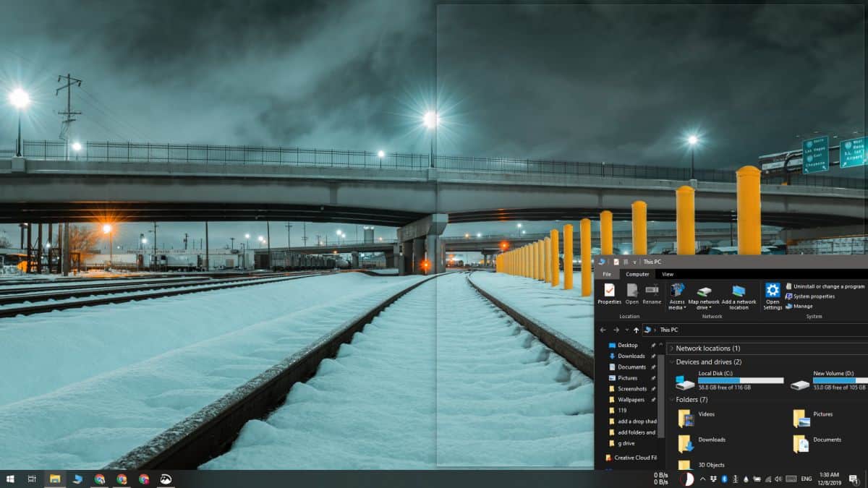Viewport: 868px width, 488px height.
Task: Open the Downloads folder
Action: click(711, 439)
